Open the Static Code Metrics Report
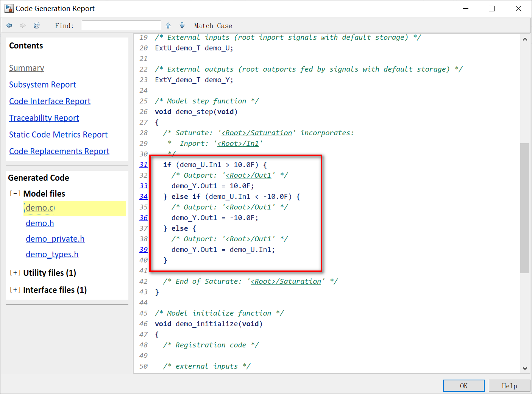This screenshot has height=394, width=532. (x=58, y=134)
